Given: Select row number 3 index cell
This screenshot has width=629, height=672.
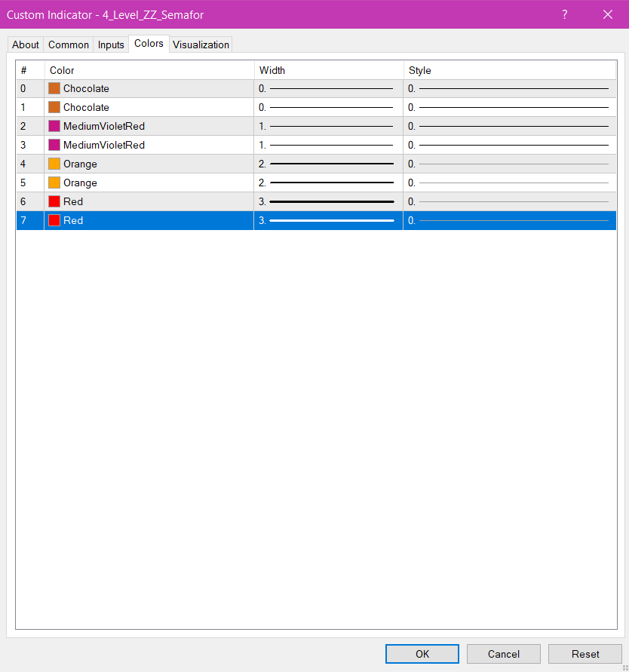Looking at the screenshot, I should [30, 145].
